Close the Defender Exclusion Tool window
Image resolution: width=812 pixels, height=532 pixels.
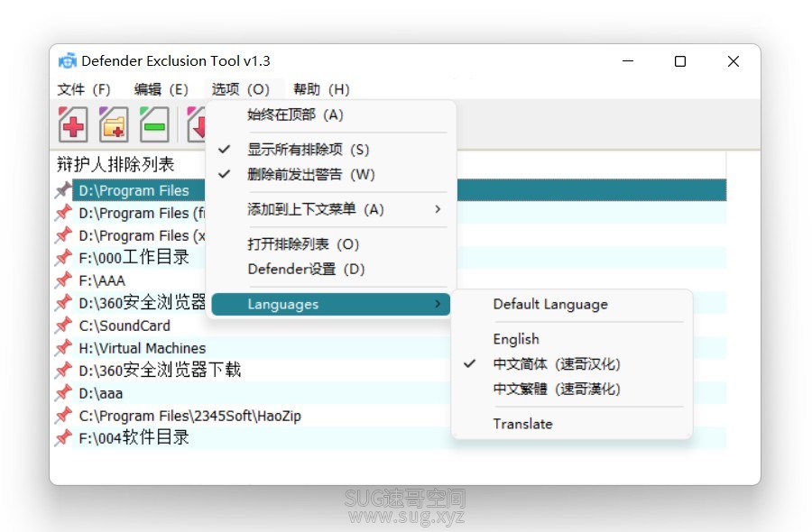click(x=734, y=61)
